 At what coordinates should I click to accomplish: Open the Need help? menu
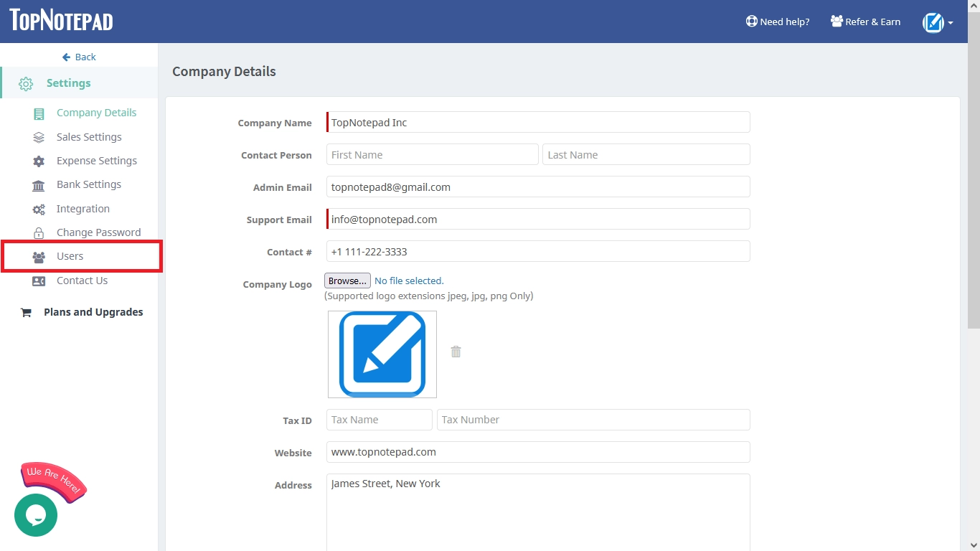777,22
